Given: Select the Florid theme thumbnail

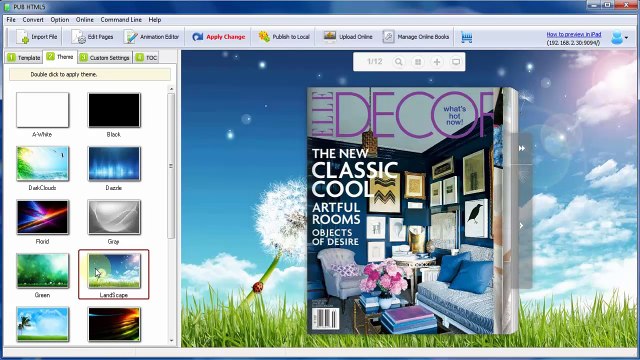Looking at the screenshot, I should 42,217.
